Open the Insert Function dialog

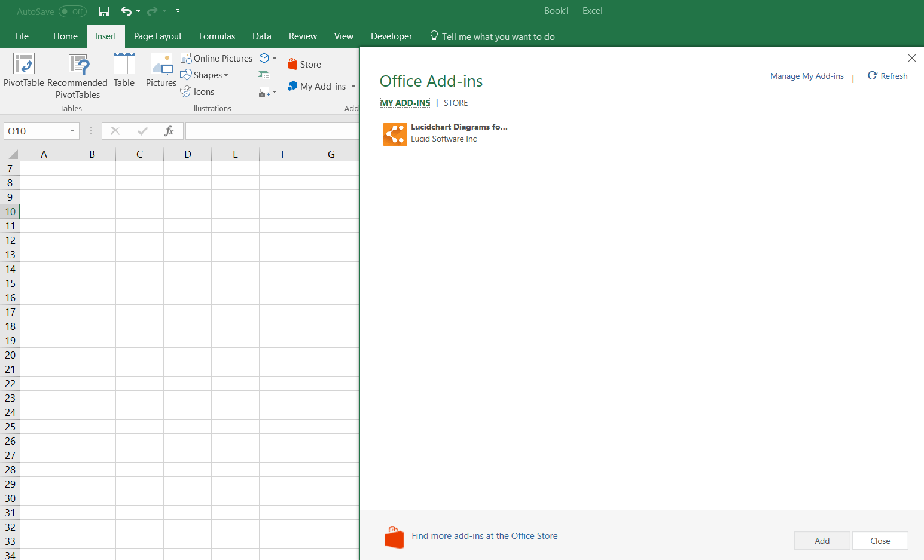point(169,130)
